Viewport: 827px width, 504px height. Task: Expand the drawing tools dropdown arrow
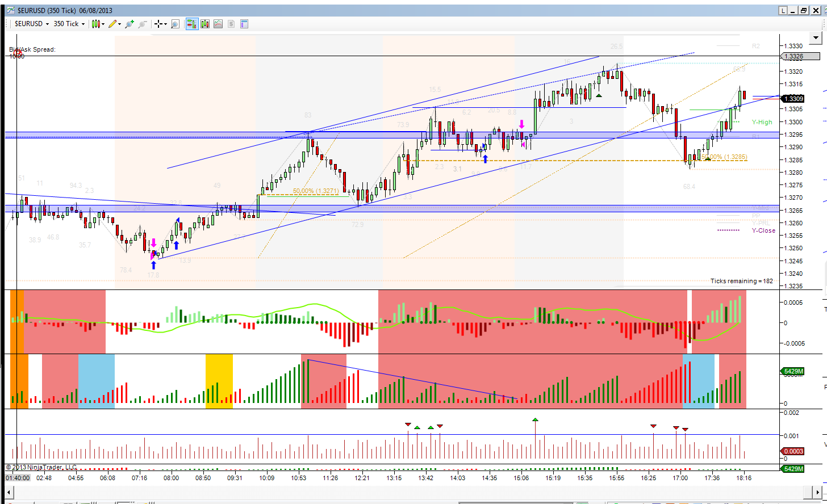120,24
